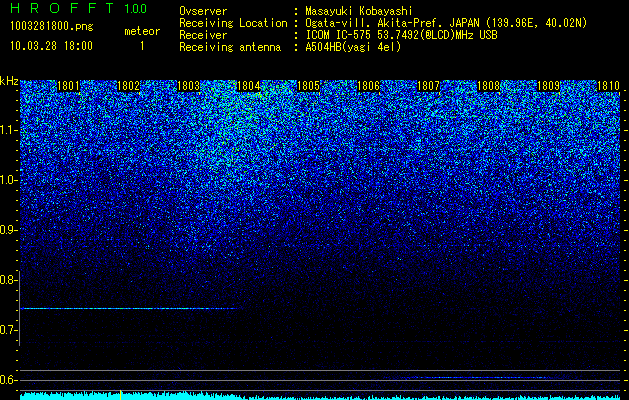
Task: Click the meteor count value 1
Action: 142,46
